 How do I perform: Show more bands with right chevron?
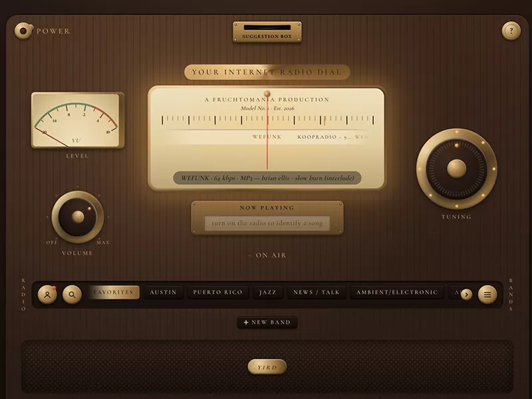(x=467, y=295)
